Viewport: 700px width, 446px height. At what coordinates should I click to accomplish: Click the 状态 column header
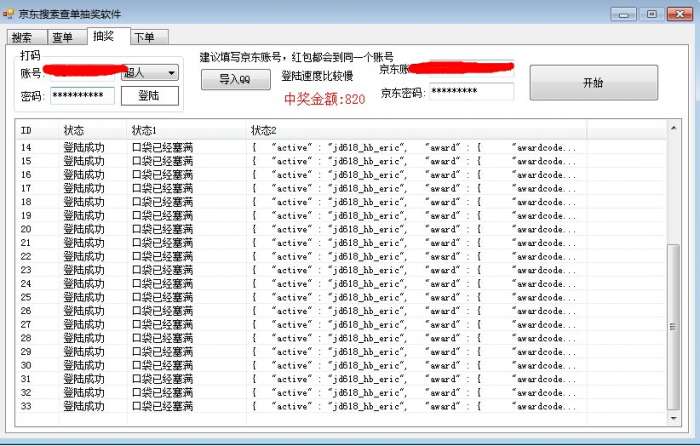point(93,130)
